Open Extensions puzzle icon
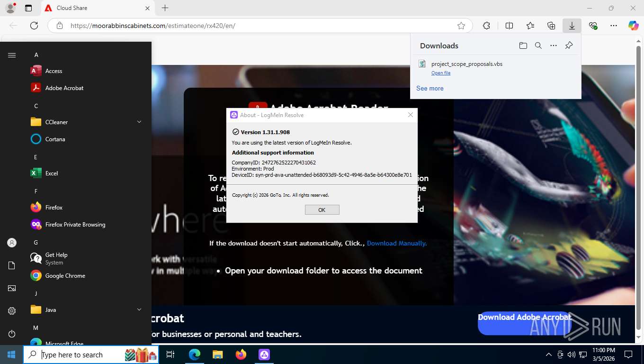This screenshot has width=644, height=364. (486, 26)
